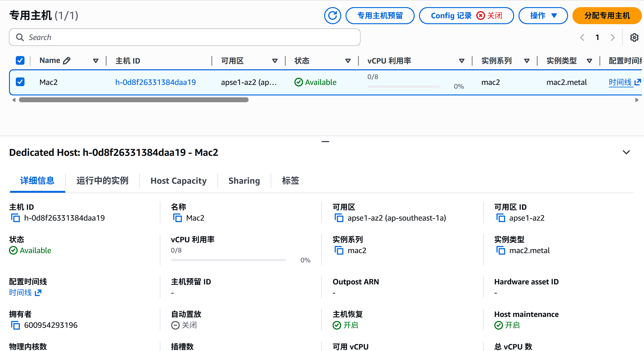This screenshot has height=351, width=644.
Task: Open the 操作 dropdown menu
Action: [x=543, y=15]
